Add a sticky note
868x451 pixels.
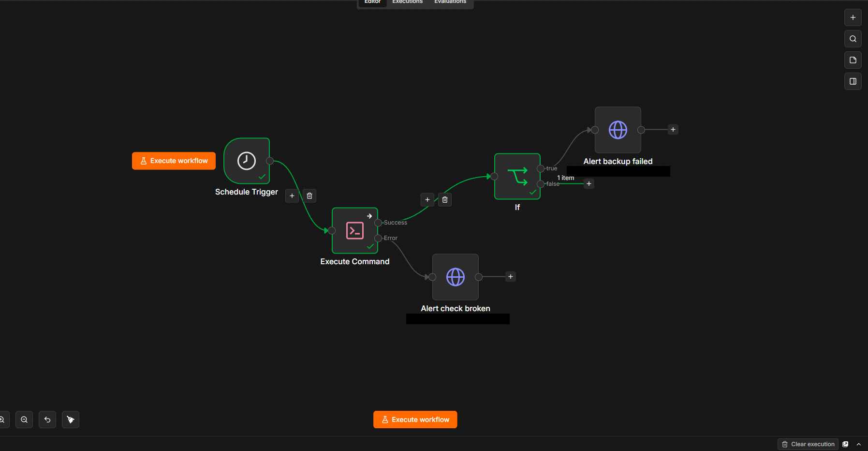tap(853, 60)
